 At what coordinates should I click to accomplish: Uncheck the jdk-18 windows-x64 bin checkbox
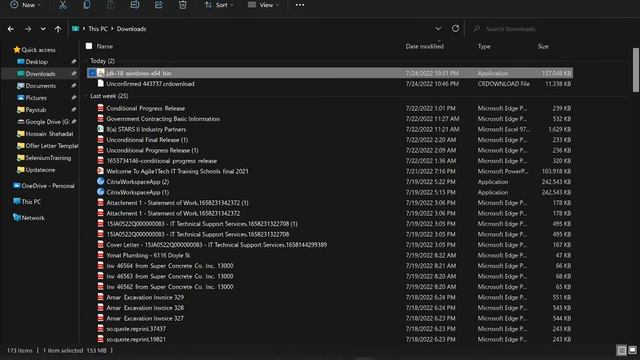tap(92, 73)
